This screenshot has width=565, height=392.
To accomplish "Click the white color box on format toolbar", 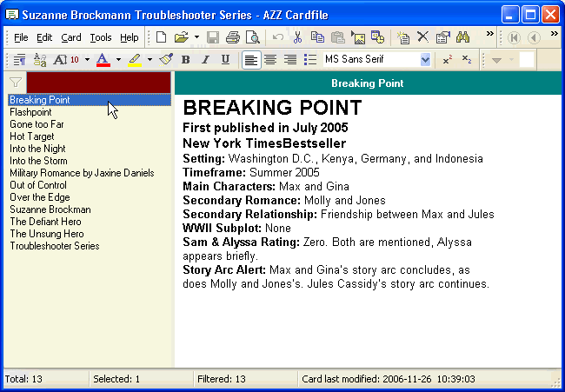I will click(527, 60).
